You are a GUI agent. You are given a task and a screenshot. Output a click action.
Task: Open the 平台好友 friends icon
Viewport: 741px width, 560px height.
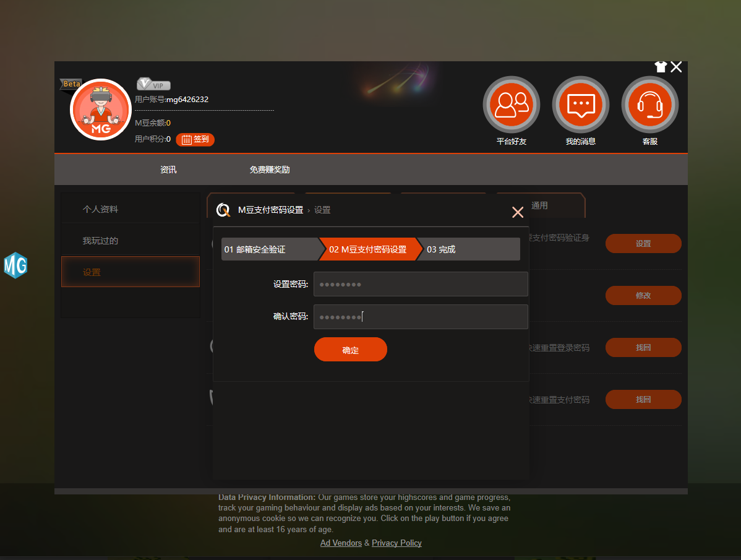pyautogui.click(x=511, y=105)
